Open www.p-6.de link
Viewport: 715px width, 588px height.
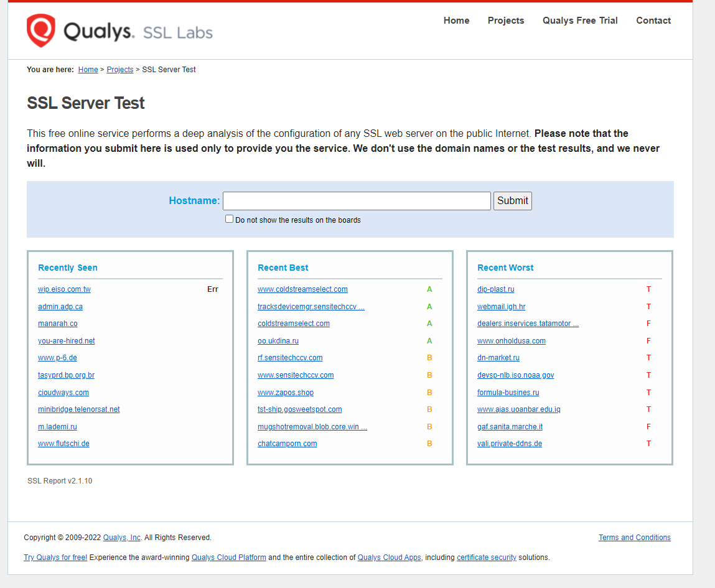[57, 357]
